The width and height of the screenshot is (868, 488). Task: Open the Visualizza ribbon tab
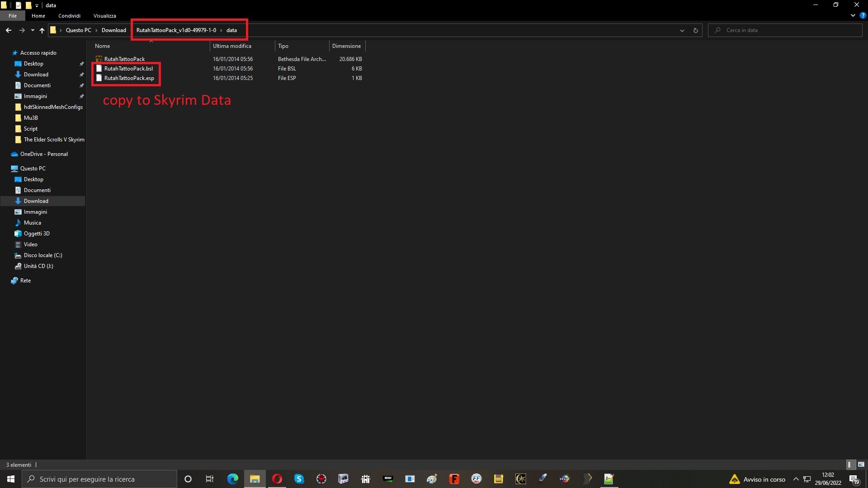coord(105,15)
